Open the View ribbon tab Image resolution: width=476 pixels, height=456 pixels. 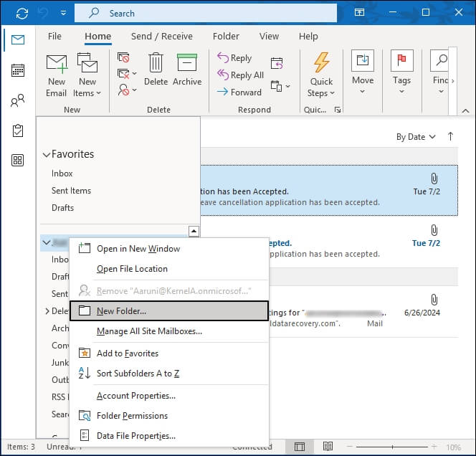click(269, 36)
